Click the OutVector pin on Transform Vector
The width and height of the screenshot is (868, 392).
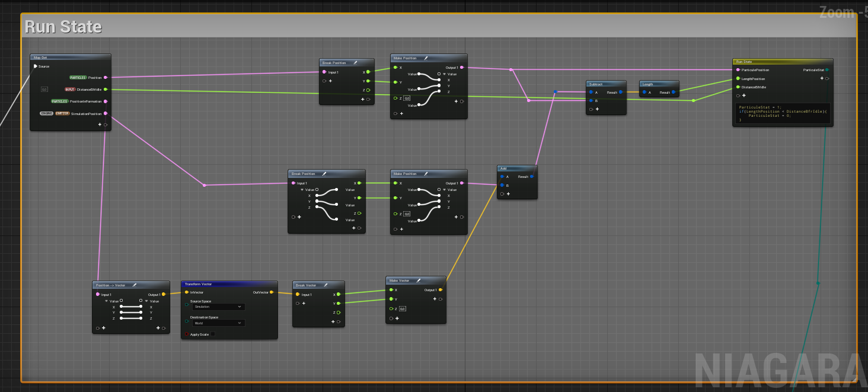pyautogui.click(x=272, y=292)
